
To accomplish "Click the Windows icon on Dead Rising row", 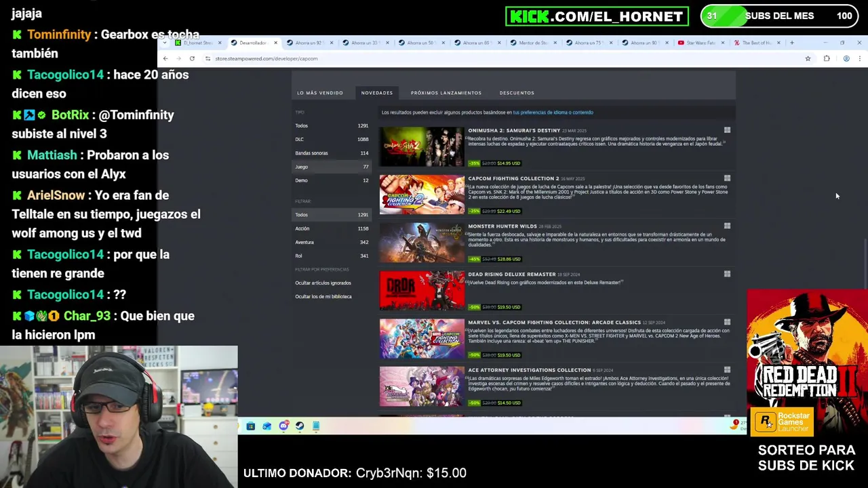I will (727, 274).
